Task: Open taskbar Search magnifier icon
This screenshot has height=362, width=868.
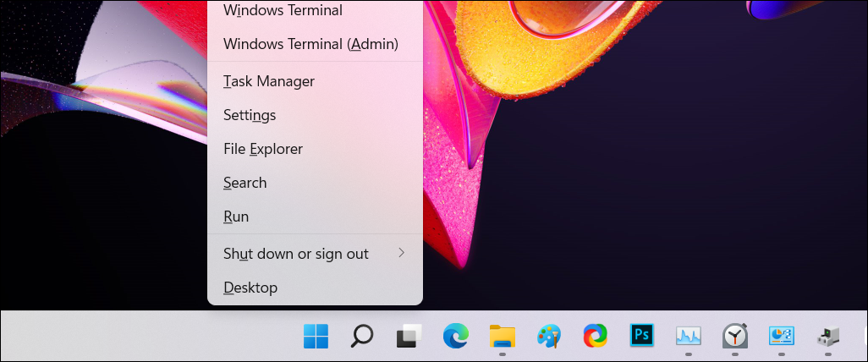Action: tap(362, 336)
